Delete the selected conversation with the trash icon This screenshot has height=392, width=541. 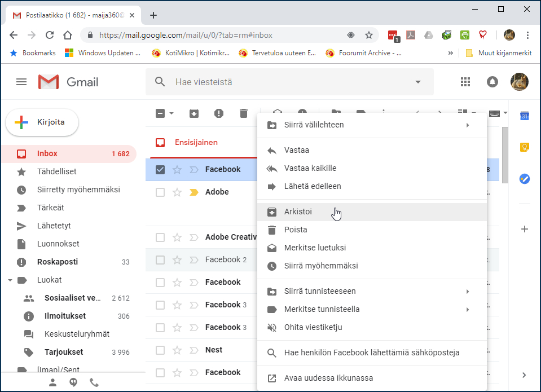point(243,113)
